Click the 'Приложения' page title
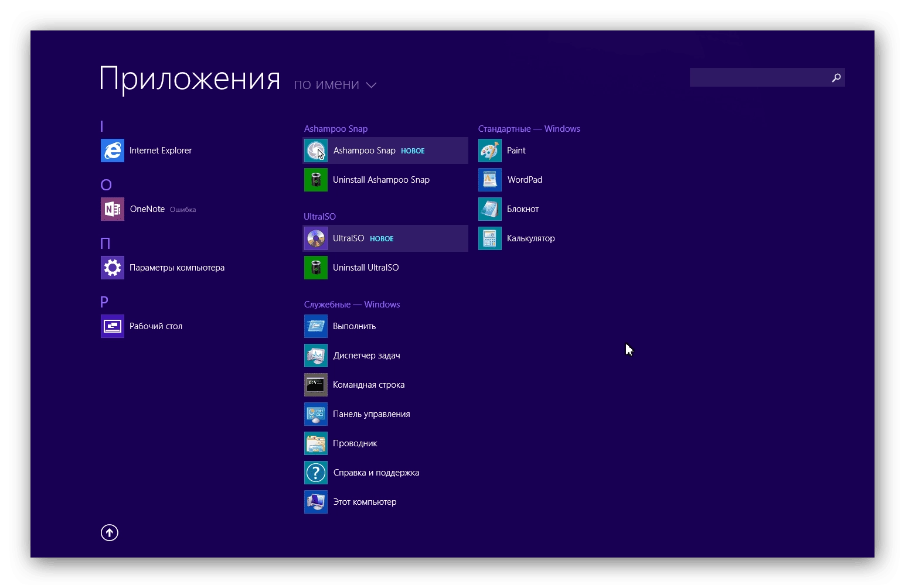Viewport: 905px width, 588px height. [190, 79]
